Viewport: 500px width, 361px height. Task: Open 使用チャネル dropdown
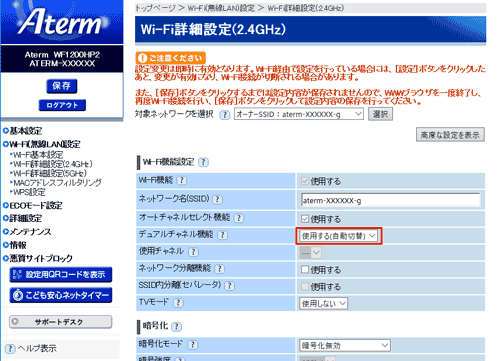pos(310,253)
